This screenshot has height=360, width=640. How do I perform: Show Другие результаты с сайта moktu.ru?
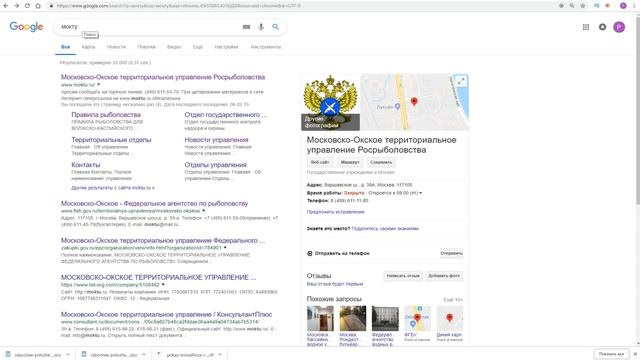[x=113, y=188]
